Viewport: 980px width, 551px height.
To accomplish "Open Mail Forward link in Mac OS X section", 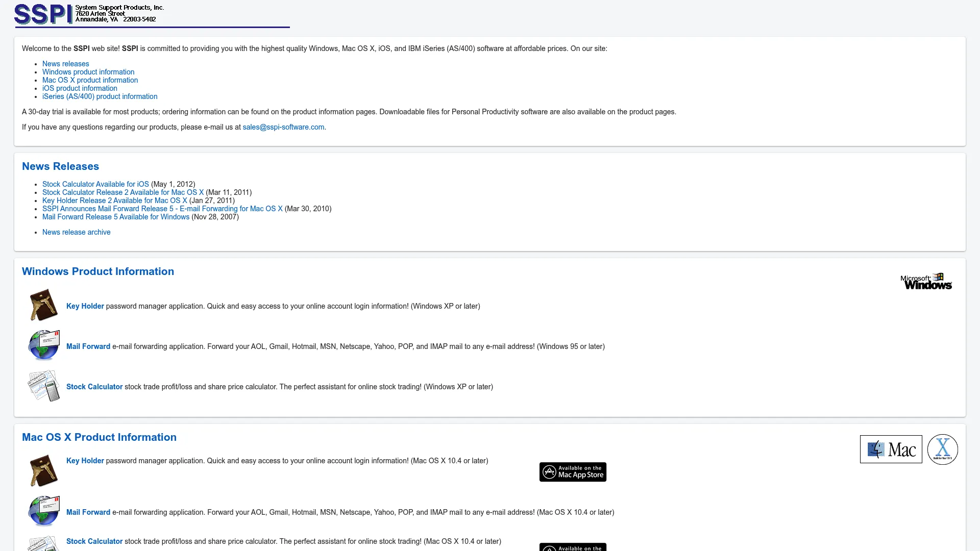I will coord(88,512).
